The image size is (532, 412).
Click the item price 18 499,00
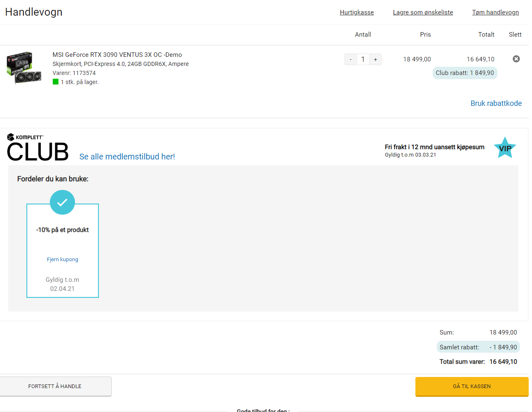(417, 59)
